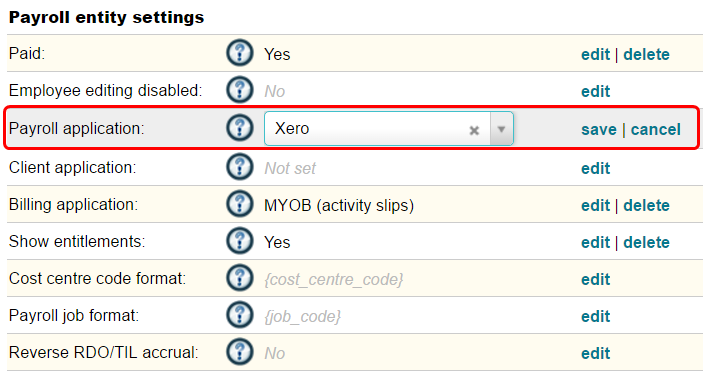
Task: Cancel editing the Payroll application
Action: pos(655,130)
